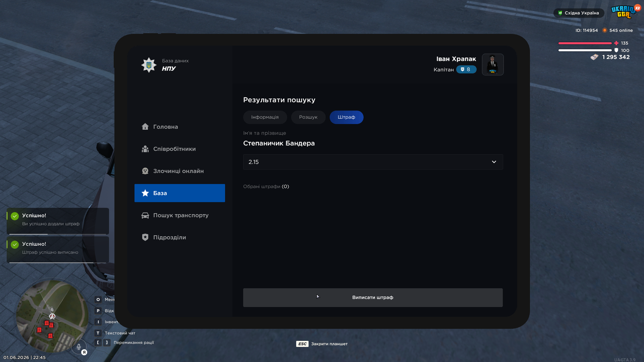Click the База даних НПУ title

pyautogui.click(x=175, y=65)
